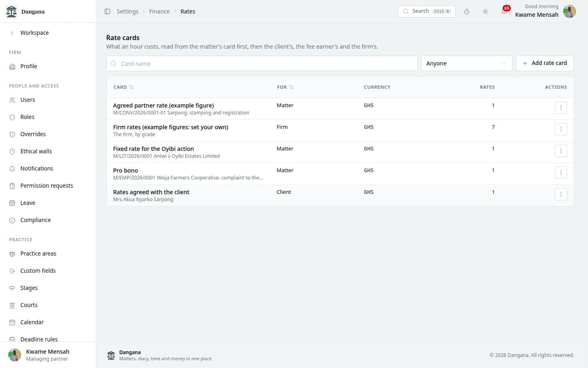The width and height of the screenshot is (588, 368).
Task: Open the Leave page
Action: point(48,203)
